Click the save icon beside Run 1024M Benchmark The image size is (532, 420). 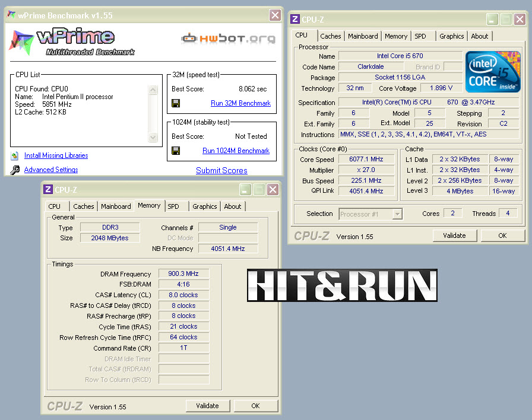[176, 151]
